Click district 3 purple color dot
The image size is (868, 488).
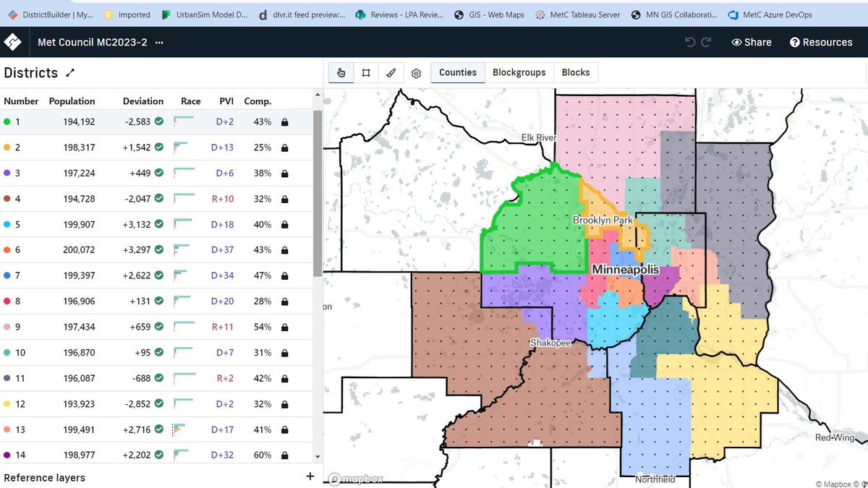tap(7, 174)
